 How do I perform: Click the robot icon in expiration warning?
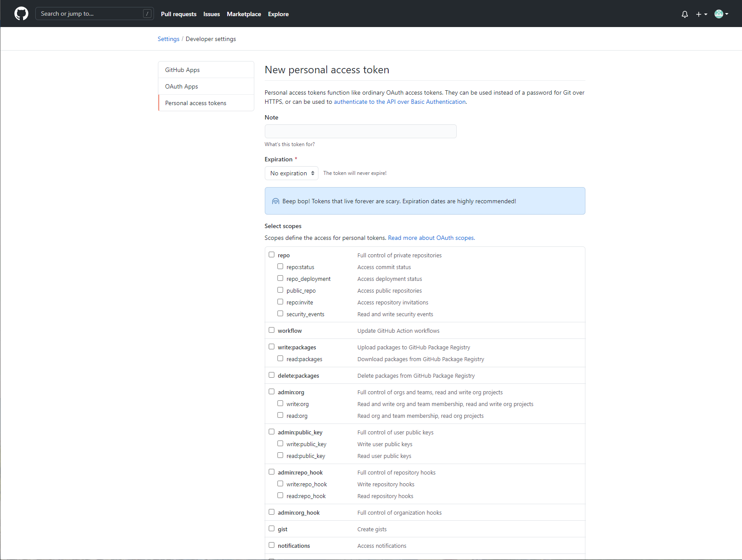(x=276, y=201)
